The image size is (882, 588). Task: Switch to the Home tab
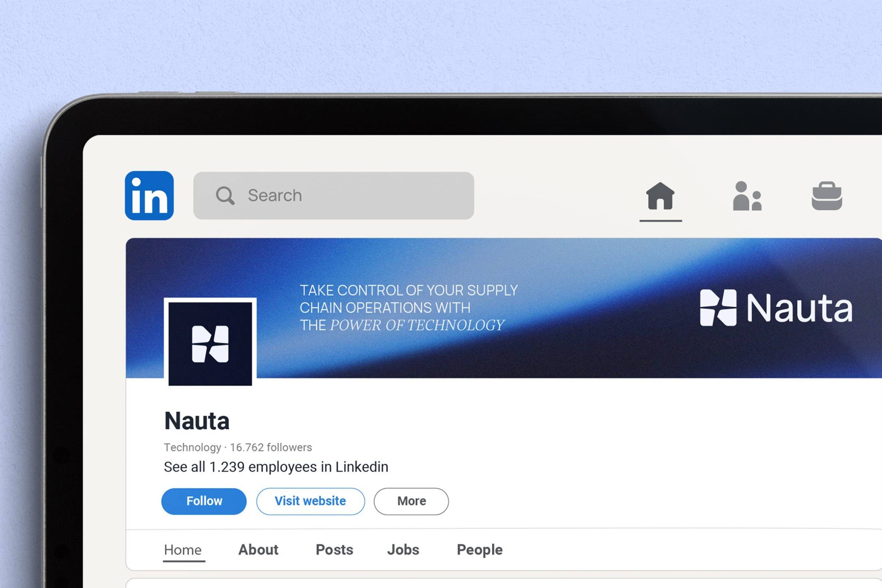[183, 550]
